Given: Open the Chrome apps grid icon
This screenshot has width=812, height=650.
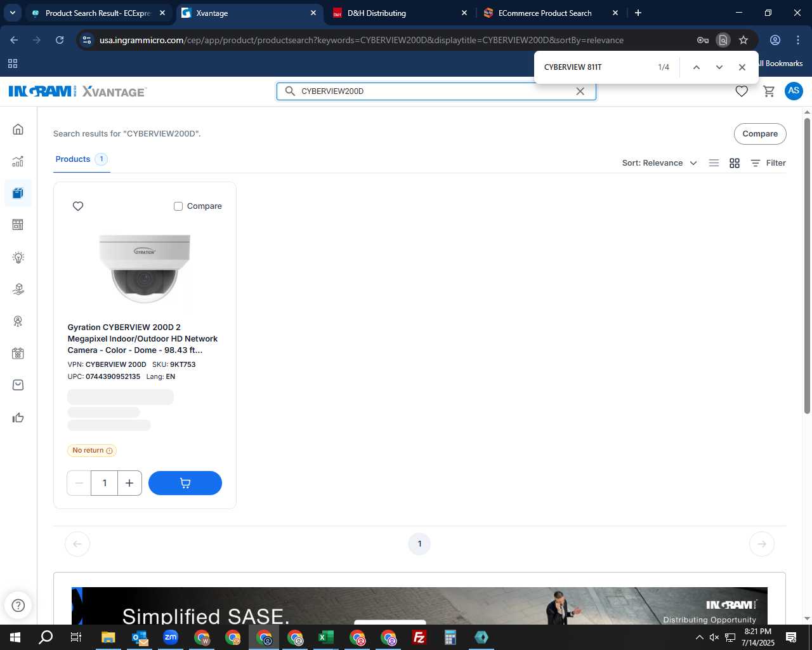Looking at the screenshot, I should [x=13, y=63].
